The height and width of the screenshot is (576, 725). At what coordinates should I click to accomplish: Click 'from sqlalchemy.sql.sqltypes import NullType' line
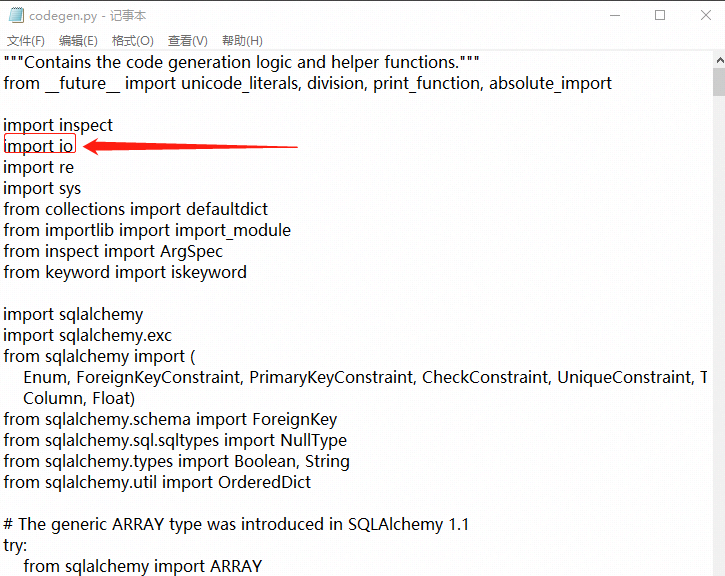(x=175, y=440)
